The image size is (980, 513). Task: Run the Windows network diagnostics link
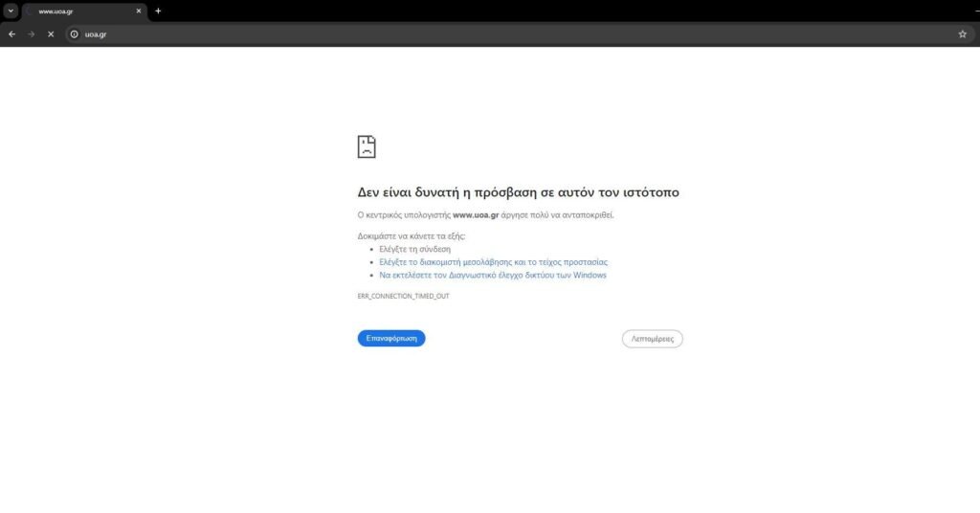pos(493,275)
